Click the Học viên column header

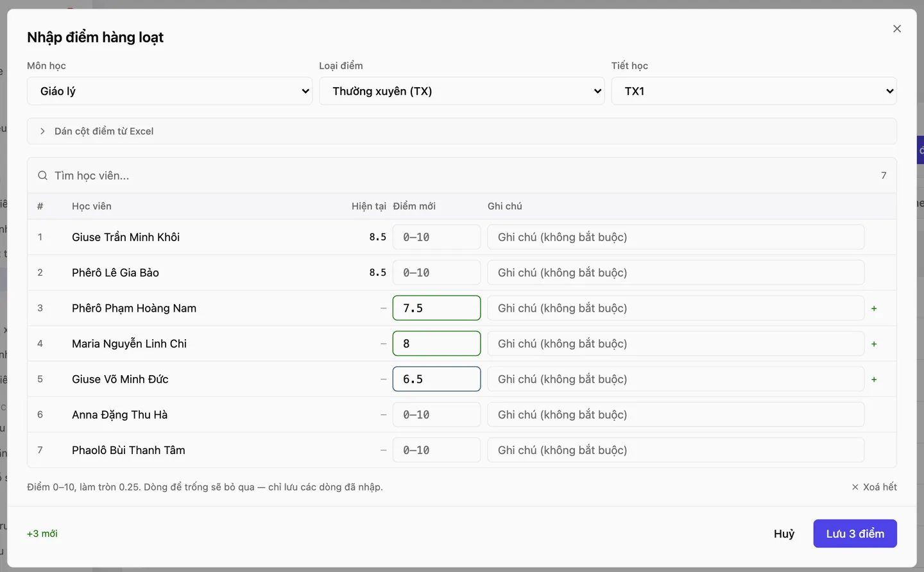pyautogui.click(x=92, y=206)
